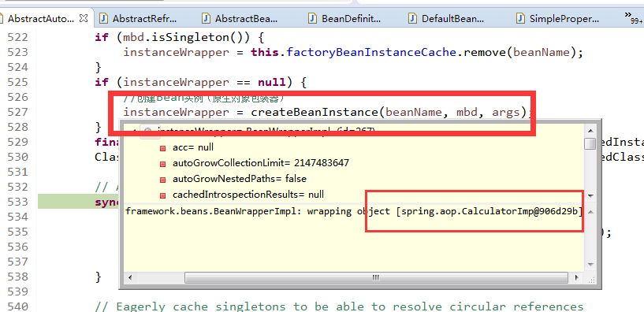The height and width of the screenshot is (312, 644).
Task: Click the field icon beside autoGrowNestedPaths
Action: (162, 179)
